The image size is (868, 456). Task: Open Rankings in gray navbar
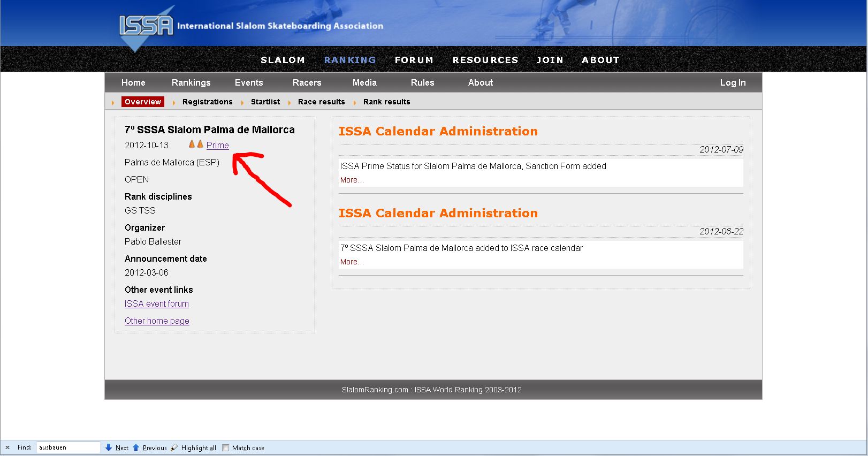coord(191,82)
